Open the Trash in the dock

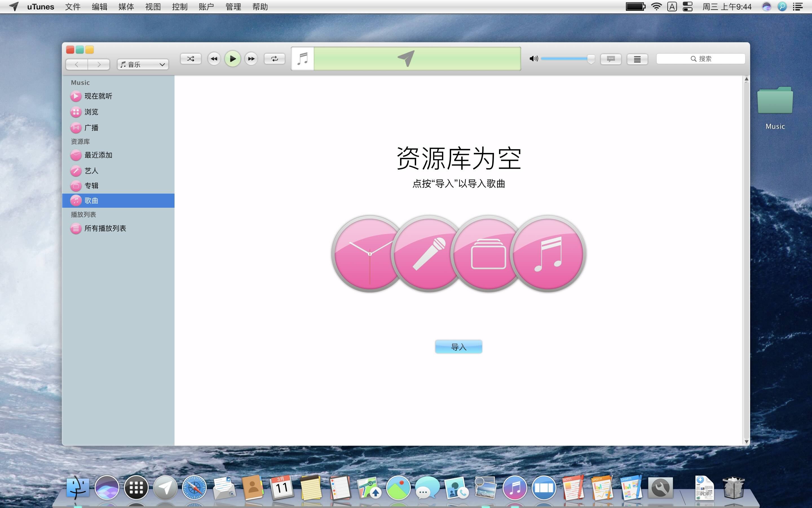(x=734, y=487)
